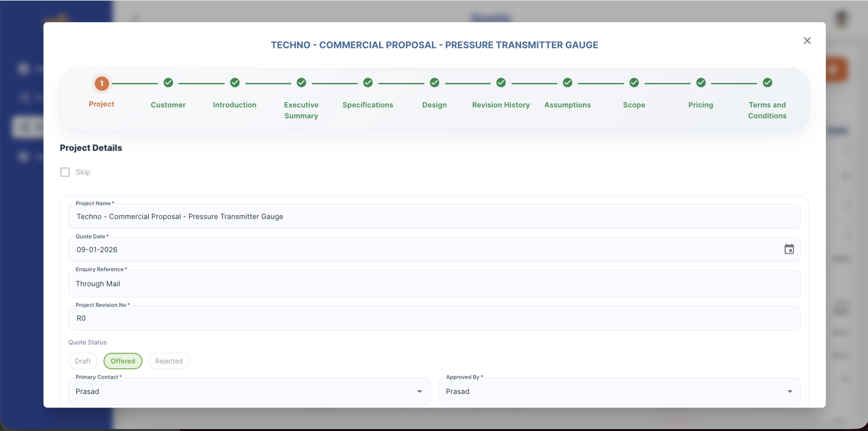Select the Offered quote status chip
Screen dimensions: 868x431
pyautogui.click(x=123, y=361)
